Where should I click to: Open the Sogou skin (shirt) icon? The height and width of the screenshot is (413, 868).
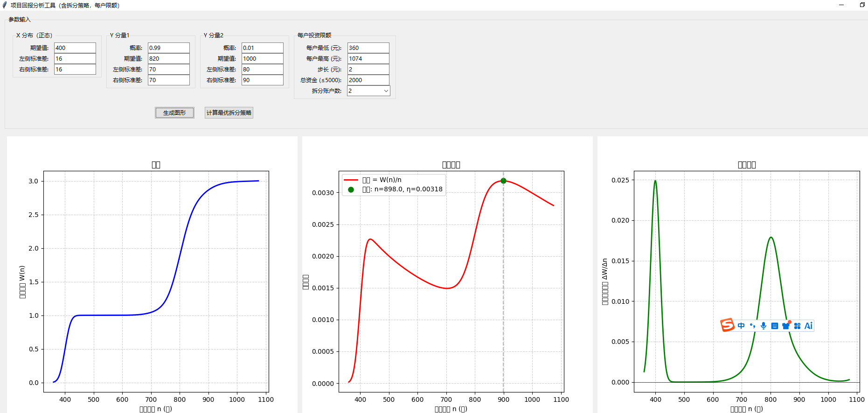pos(786,326)
